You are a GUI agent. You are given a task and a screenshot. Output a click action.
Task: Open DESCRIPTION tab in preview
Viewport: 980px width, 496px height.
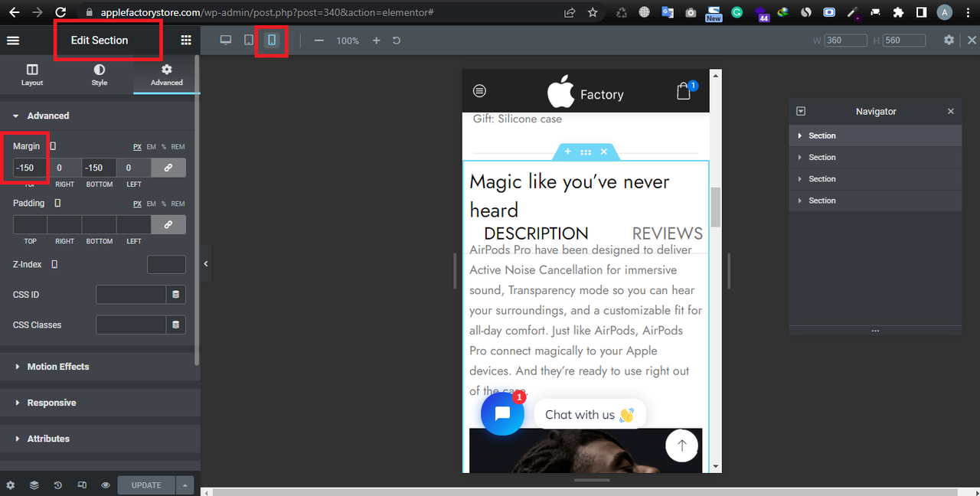(x=536, y=233)
